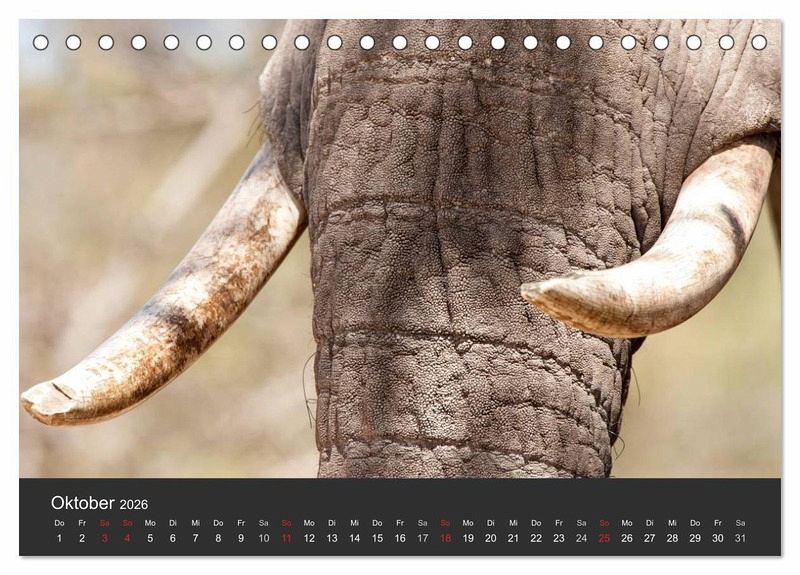The width and height of the screenshot is (800, 575).
Task: Click date 20 in the date row
Action: pos(490,538)
